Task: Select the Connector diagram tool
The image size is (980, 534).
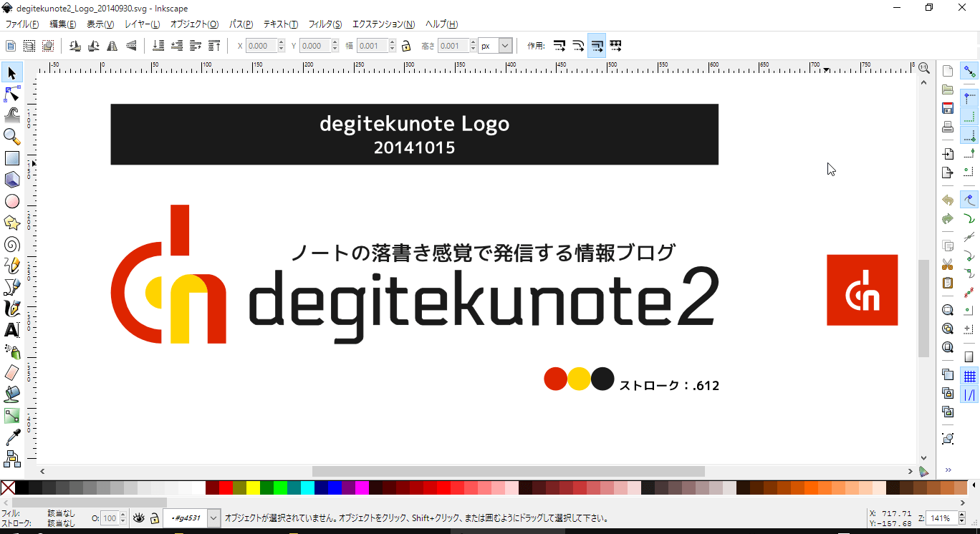Action: pos(12,457)
